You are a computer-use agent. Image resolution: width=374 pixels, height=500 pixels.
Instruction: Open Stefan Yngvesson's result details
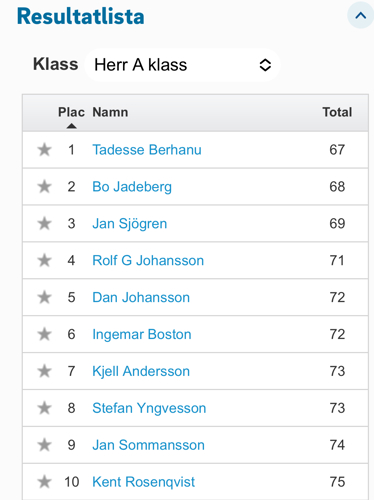tap(149, 408)
